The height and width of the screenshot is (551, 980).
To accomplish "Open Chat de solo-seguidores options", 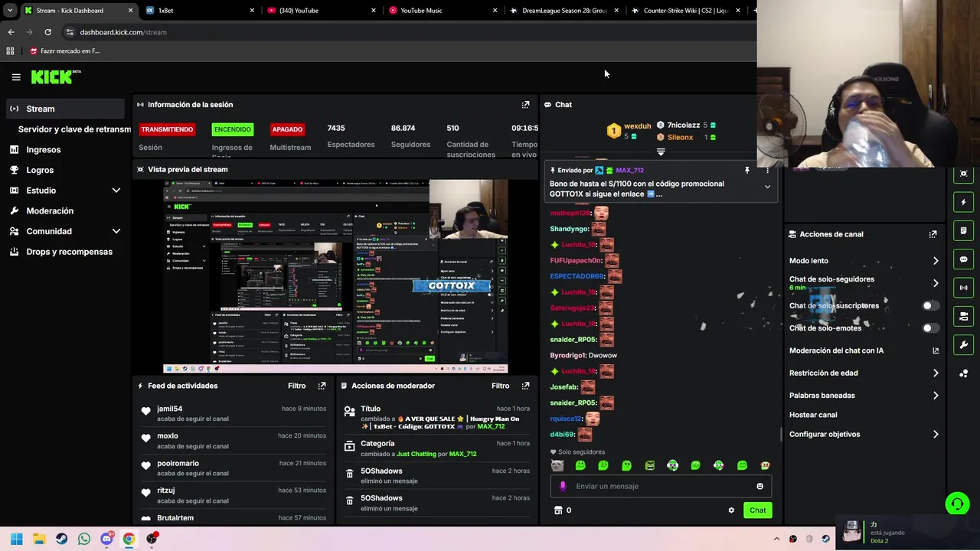I will (x=864, y=283).
